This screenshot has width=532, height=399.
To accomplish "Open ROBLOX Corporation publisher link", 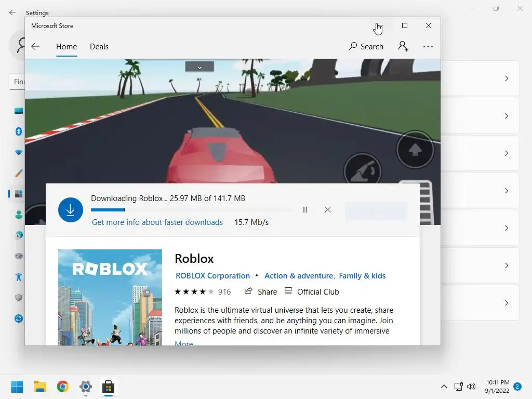I will (212, 276).
